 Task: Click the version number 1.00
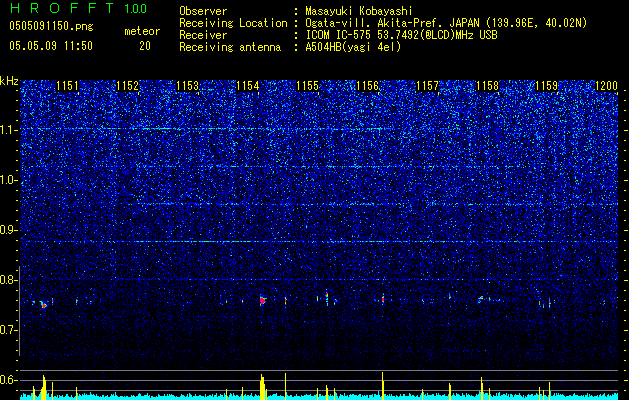pyautogui.click(x=136, y=9)
